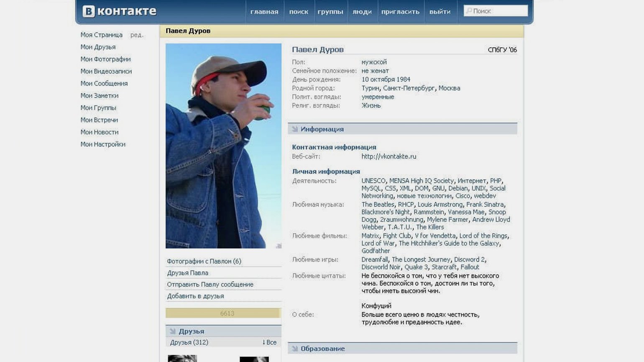
Task: Click Добавить в друзья
Action: point(195,296)
